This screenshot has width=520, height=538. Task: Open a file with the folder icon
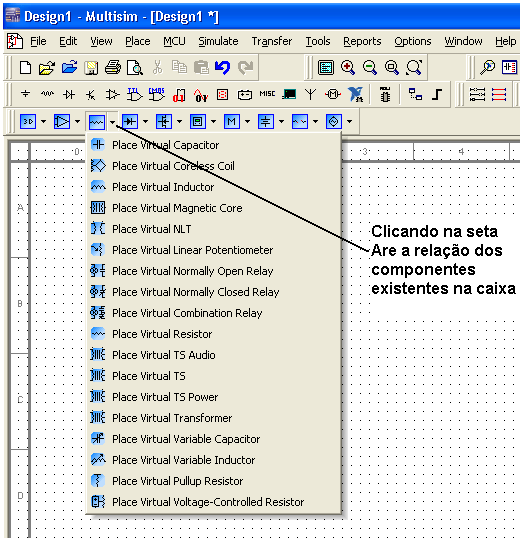tap(47, 67)
